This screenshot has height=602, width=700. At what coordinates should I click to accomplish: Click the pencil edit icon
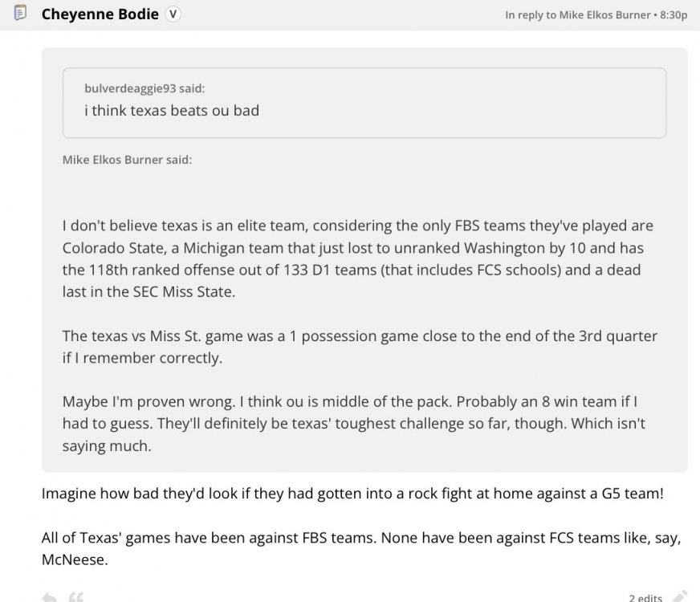click(x=678, y=596)
